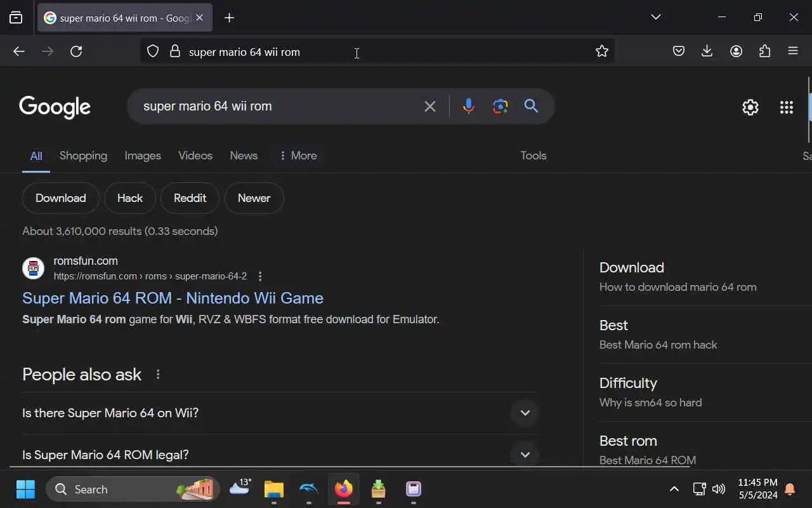Screen dimensions: 812x508
Task: Open the extensions puzzle icon
Action: click(x=764, y=51)
